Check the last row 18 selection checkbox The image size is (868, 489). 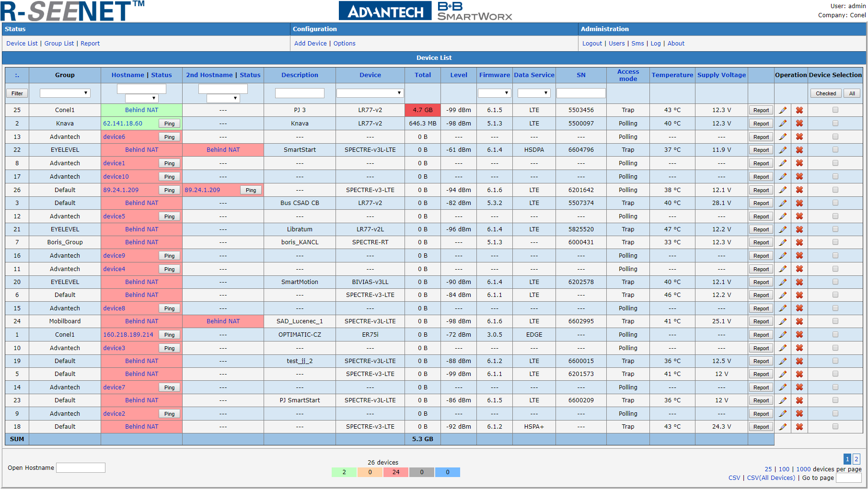pos(835,427)
